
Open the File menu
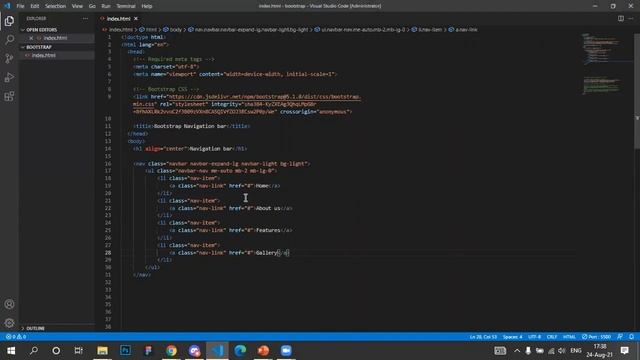point(20,6)
